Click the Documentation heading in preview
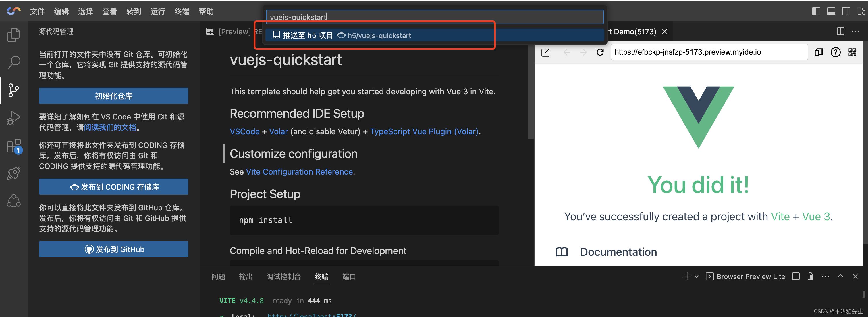 click(x=618, y=252)
